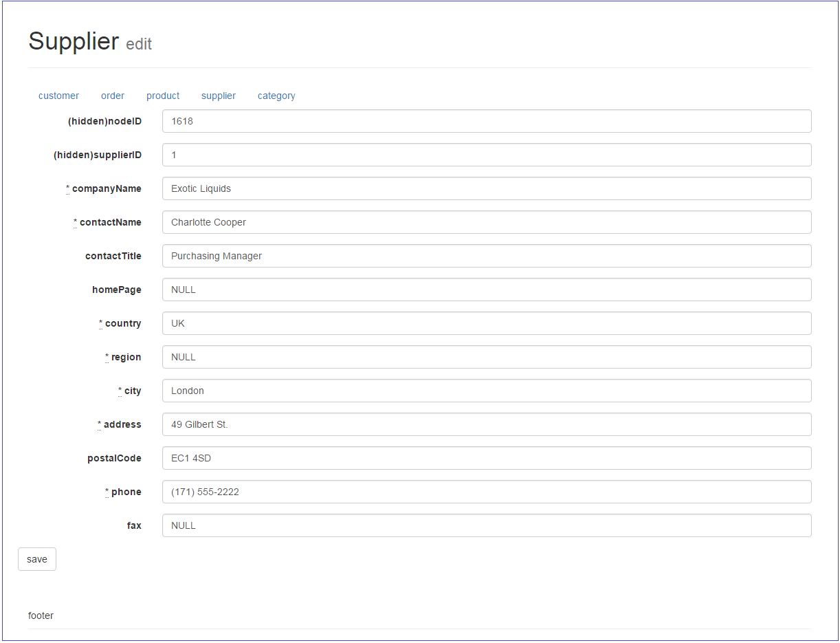
Task: Click into the supplierID input field
Action: 487,155
